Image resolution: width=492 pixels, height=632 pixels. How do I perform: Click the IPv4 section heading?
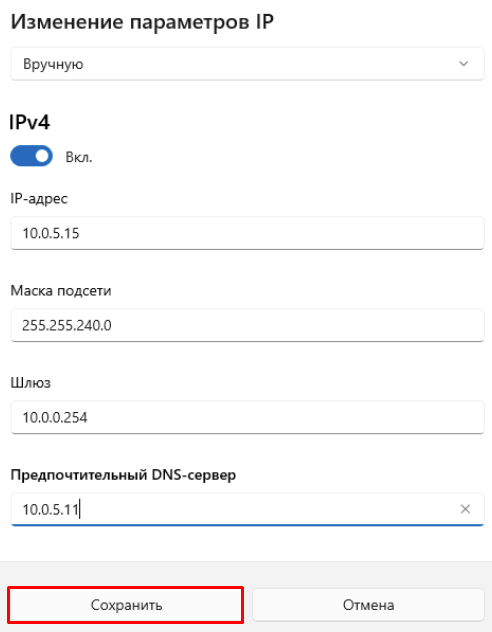(29, 122)
